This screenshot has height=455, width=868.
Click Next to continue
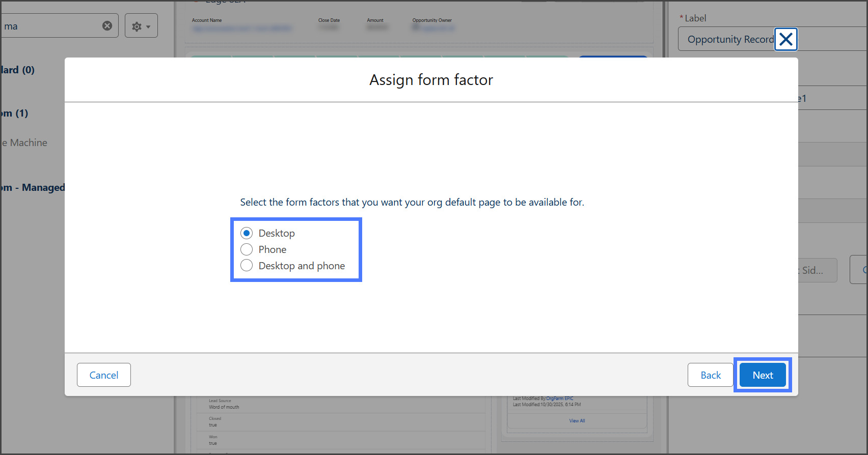coord(762,375)
